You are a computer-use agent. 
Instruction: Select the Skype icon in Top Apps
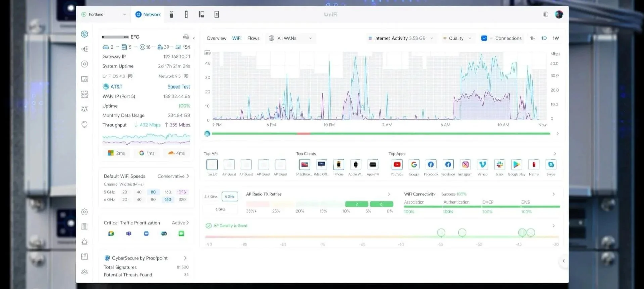[551, 165]
